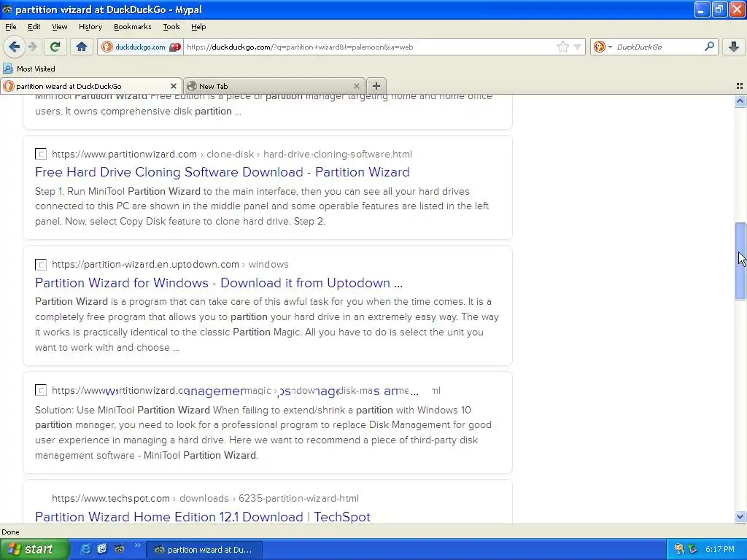Open the address bar history dropdown arrow
747x560 pixels.
(578, 47)
